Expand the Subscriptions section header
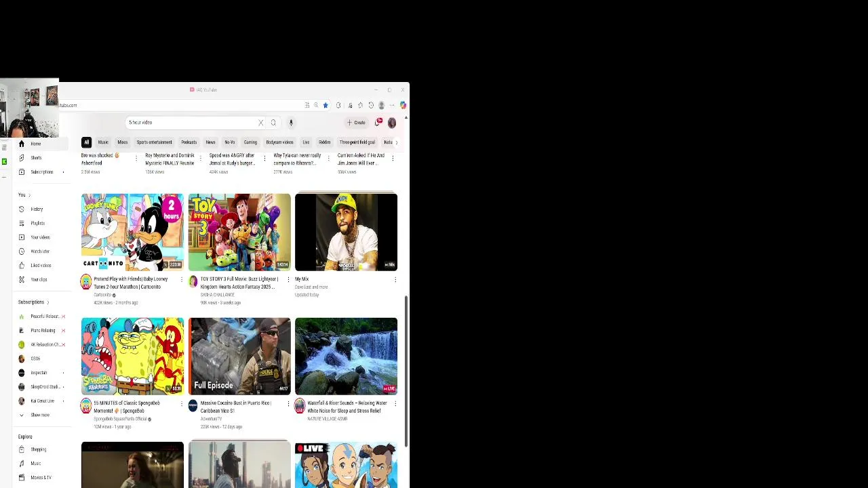The image size is (868, 488). [x=33, y=302]
